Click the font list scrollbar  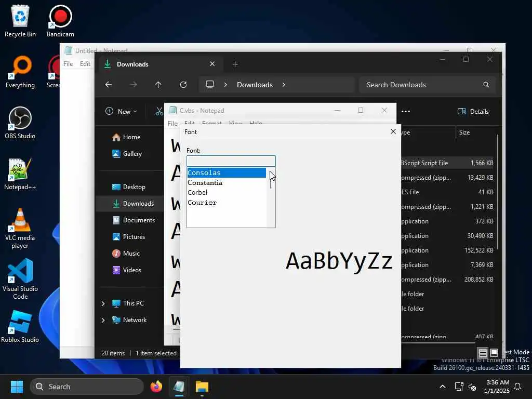[x=271, y=197]
